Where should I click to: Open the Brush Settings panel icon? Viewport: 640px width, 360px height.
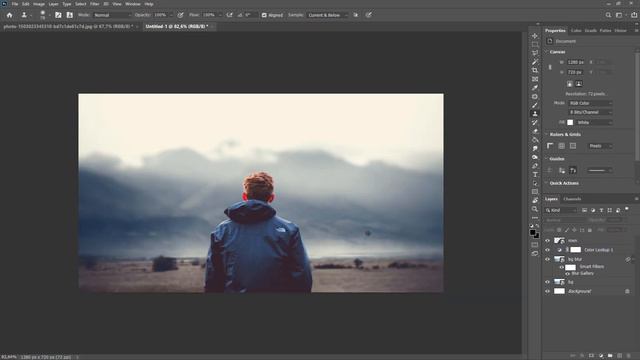58,15
